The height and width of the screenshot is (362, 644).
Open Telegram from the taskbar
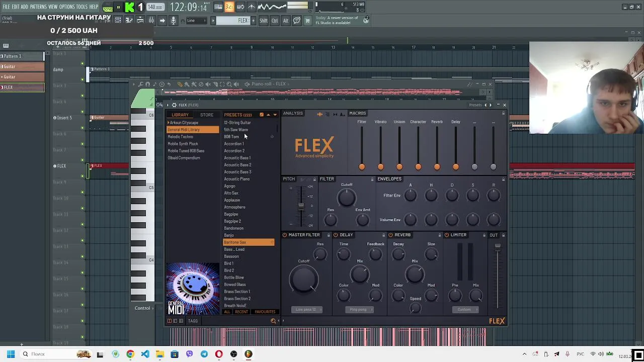point(204,354)
